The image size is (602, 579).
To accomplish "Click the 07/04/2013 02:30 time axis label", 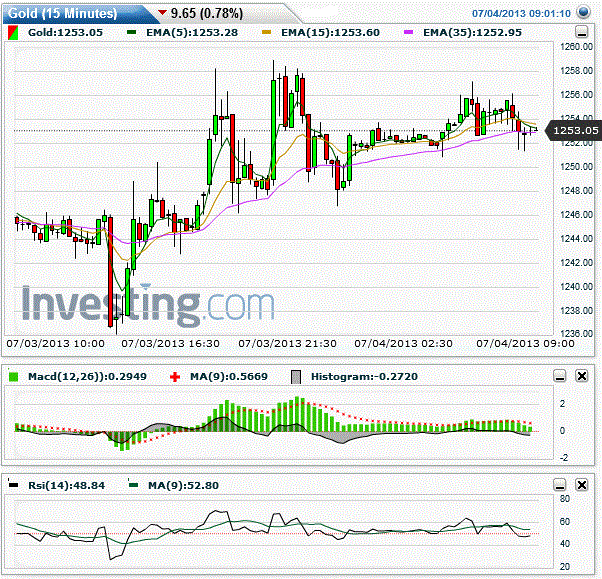I will (404, 344).
